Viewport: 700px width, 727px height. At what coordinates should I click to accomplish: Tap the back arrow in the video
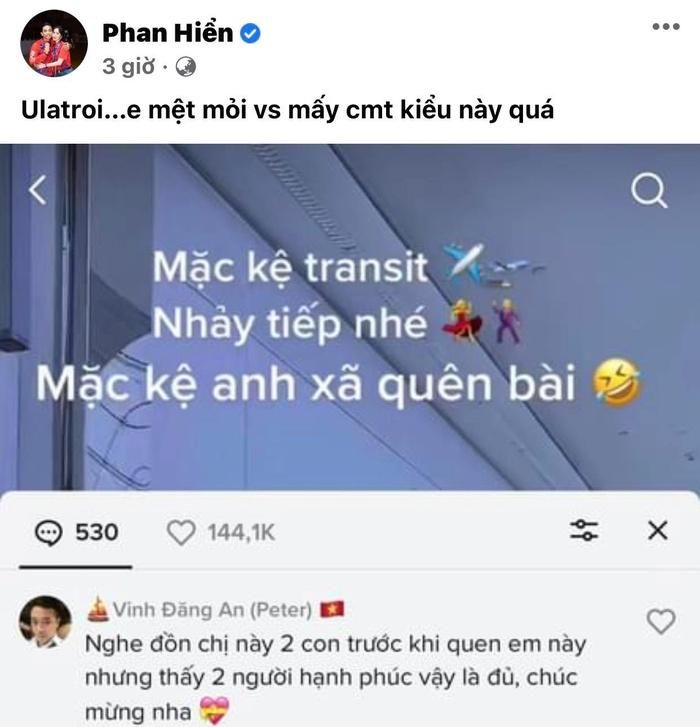point(38,189)
